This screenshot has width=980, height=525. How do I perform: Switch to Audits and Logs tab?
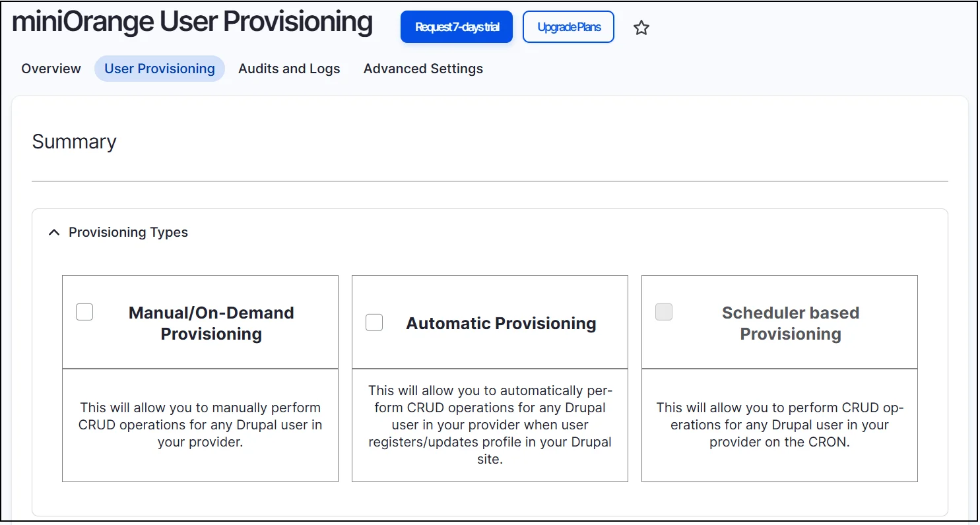pyautogui.click(x=289, y=69)
